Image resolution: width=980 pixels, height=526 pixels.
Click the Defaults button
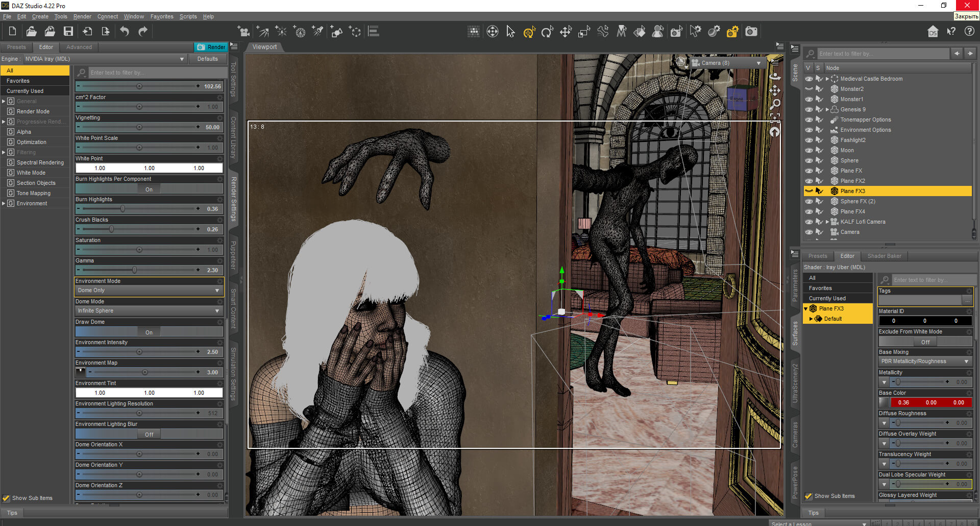[x=207, y=59]
